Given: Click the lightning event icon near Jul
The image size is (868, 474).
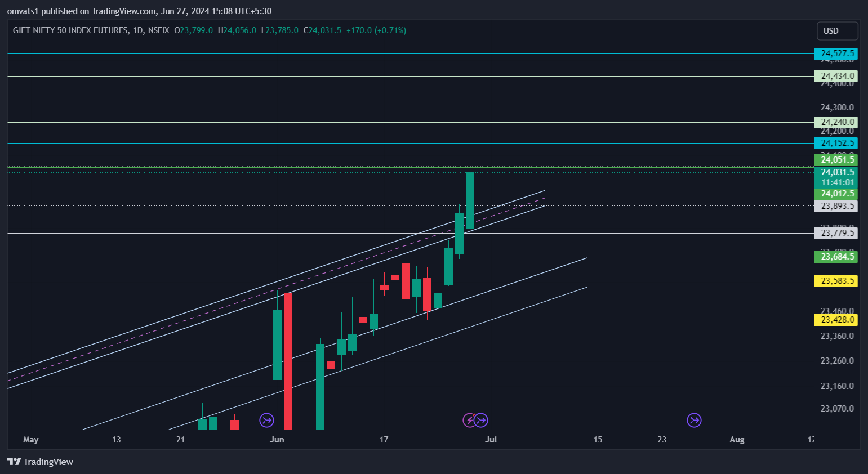Looking at the screenshot, I should tap(469, 420).
